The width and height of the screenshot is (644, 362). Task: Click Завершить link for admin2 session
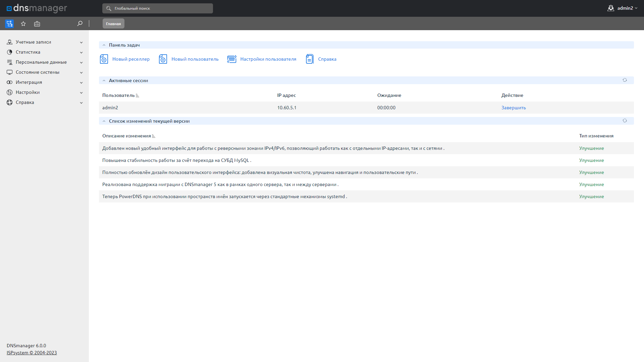click(514, 108)
